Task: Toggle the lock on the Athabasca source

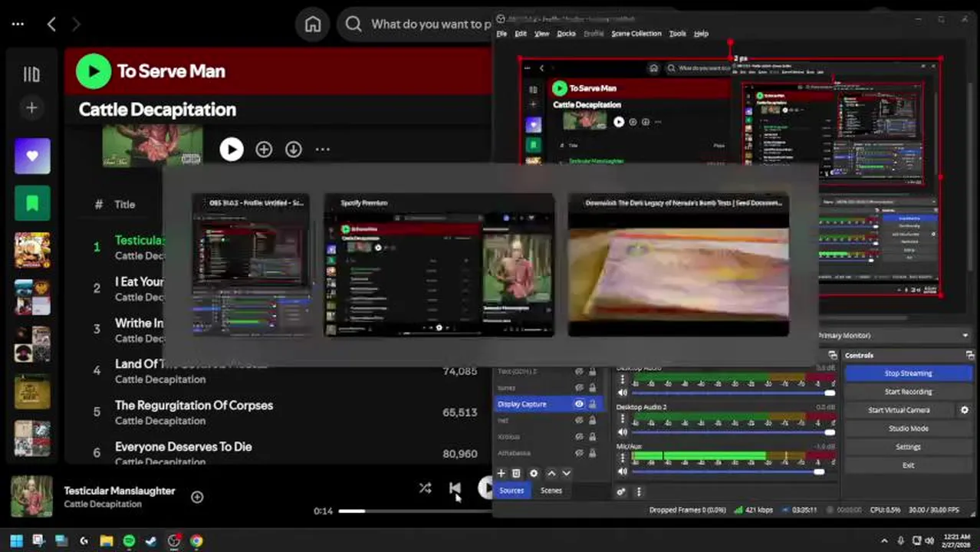Action: point(592,453)
